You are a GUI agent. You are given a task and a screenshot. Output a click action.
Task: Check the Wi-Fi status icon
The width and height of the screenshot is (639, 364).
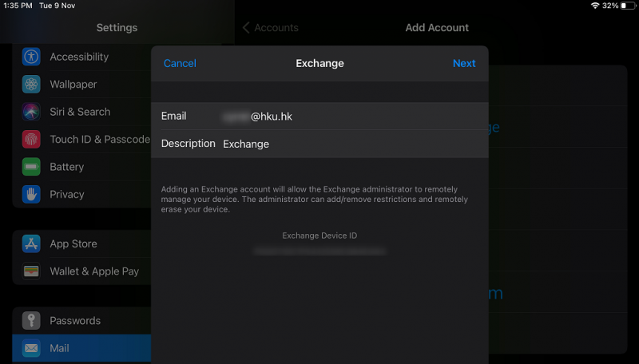point(595,6)
